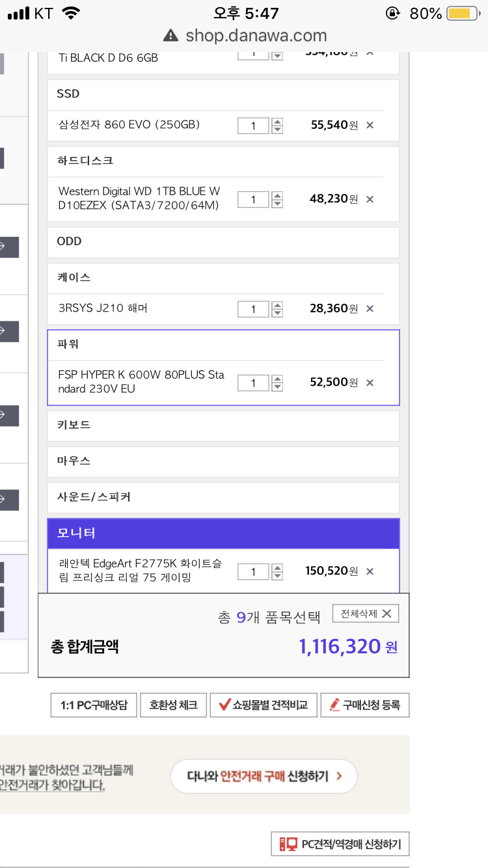
Task: Click the red checkmark in 쇼핑몰별 견적비교
Action: click(224, 704)
